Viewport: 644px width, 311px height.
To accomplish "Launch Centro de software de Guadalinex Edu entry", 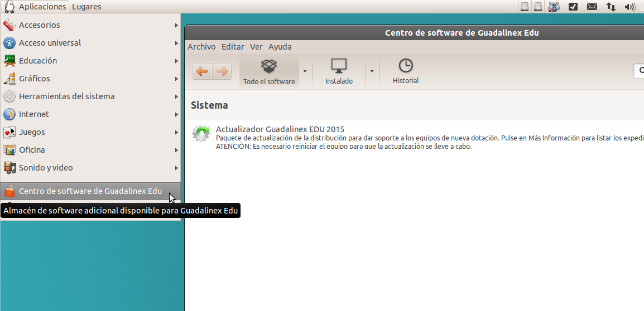I will point(90,191).
